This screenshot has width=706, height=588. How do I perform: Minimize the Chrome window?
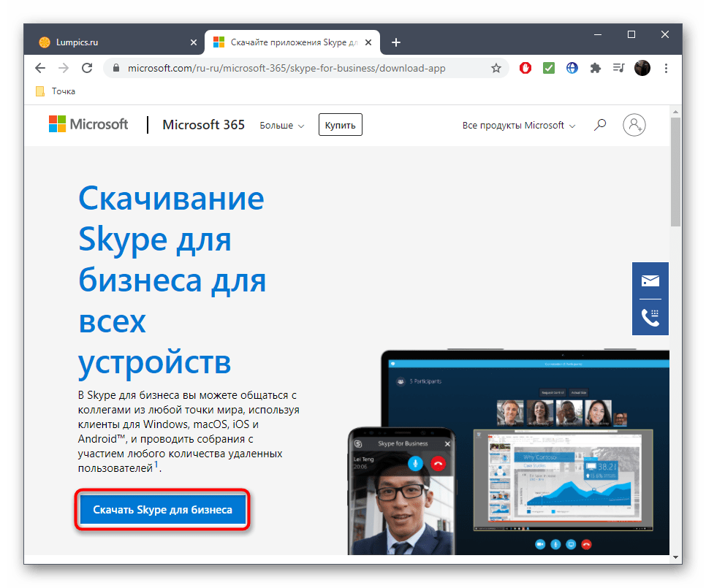[598, 34]
